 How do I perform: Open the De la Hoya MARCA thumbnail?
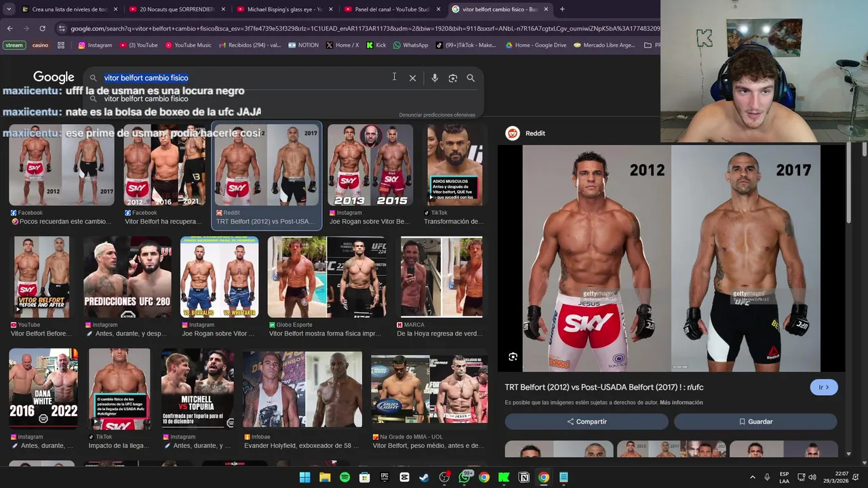[441, 277]
